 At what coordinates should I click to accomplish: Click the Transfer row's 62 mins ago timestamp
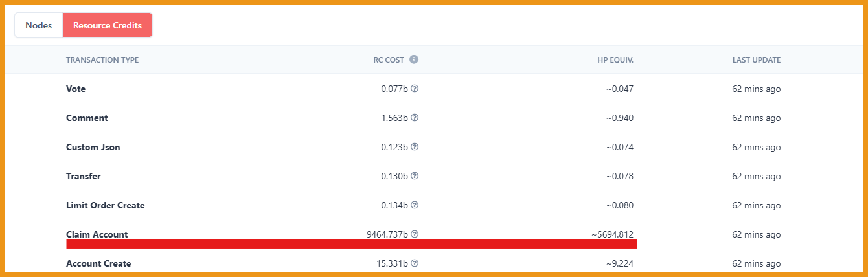pos(757,176)
